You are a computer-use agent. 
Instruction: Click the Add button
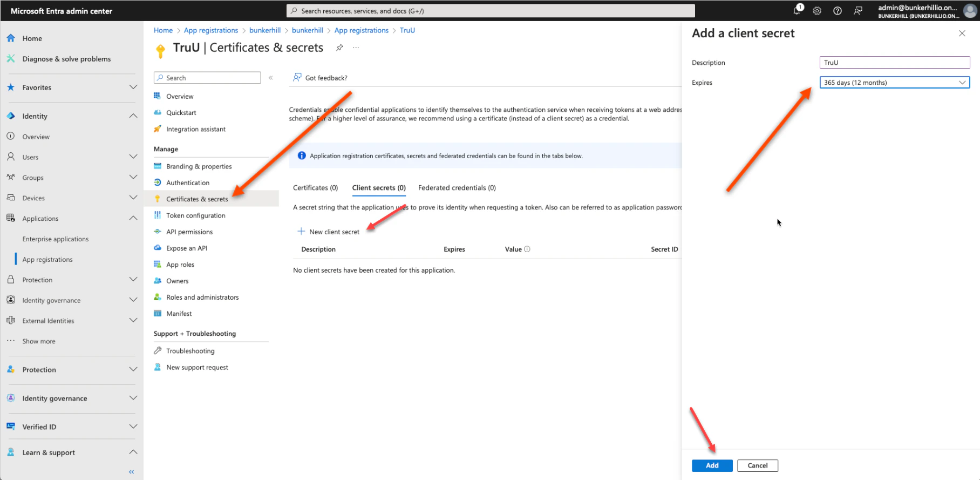tap(712, 465)
